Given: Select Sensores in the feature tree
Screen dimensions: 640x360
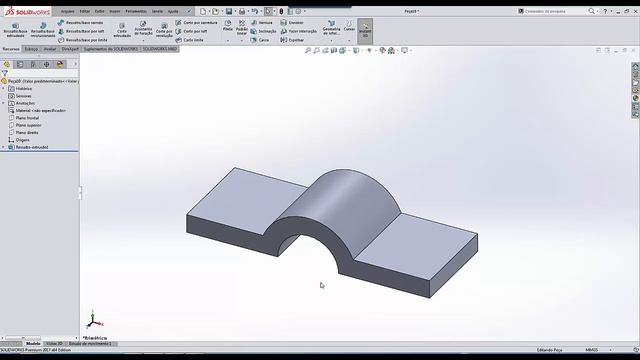Looking at the screenshot, I should pos(23,96).
